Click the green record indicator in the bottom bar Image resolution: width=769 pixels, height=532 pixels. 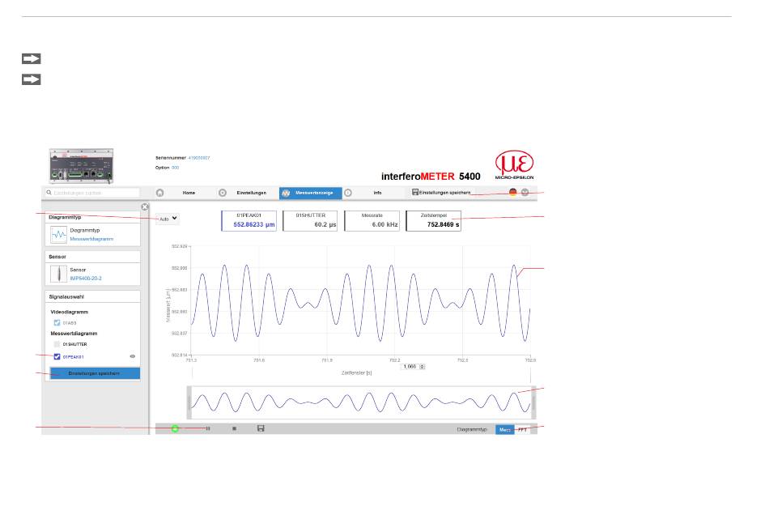175,428
